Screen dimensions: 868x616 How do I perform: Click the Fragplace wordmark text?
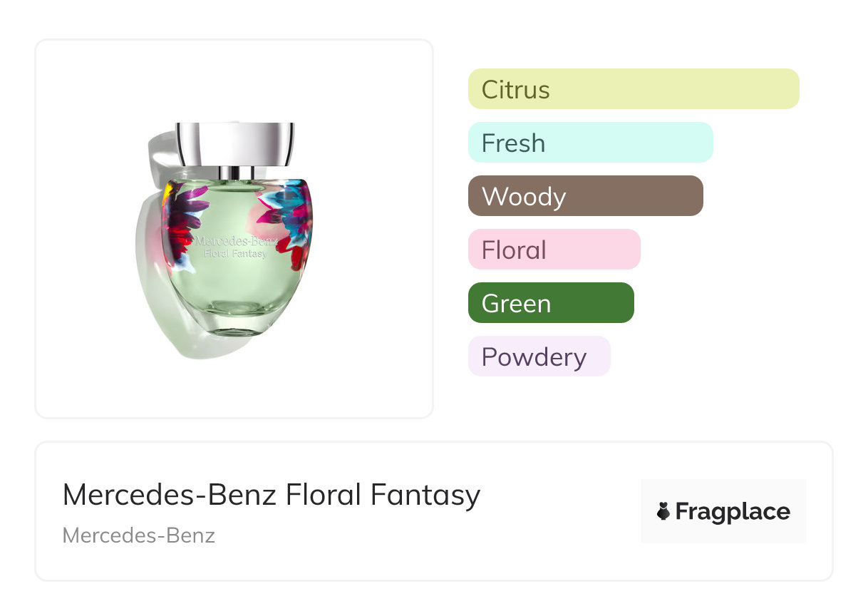[733, 511]
